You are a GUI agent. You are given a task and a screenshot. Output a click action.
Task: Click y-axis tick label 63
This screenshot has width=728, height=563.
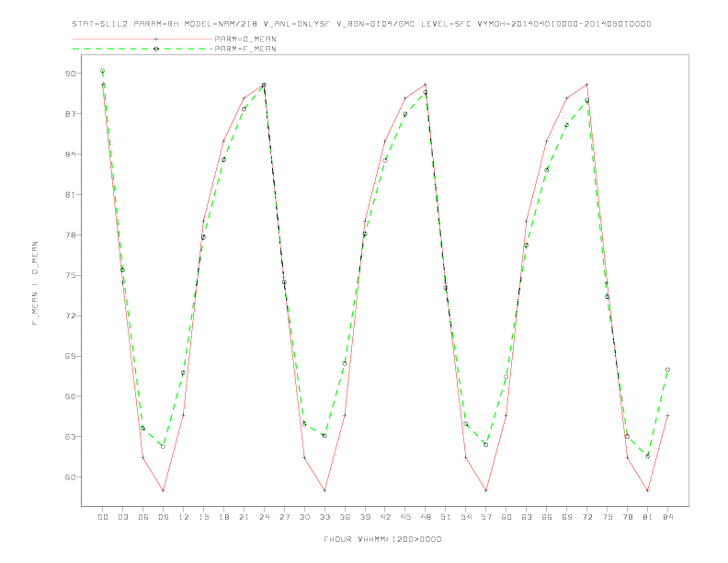pos(71,437)
